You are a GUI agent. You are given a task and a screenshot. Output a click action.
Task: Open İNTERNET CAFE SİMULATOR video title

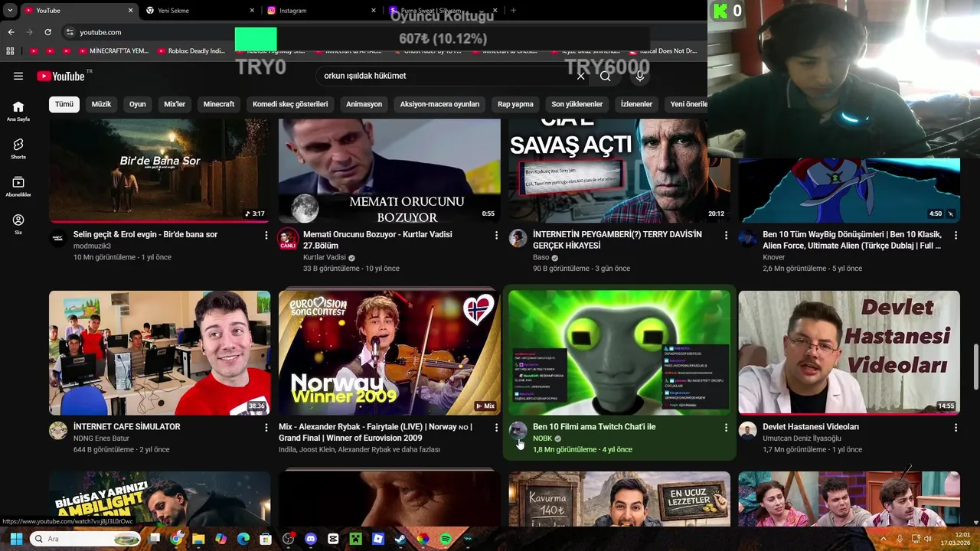(x=126, y=427)
